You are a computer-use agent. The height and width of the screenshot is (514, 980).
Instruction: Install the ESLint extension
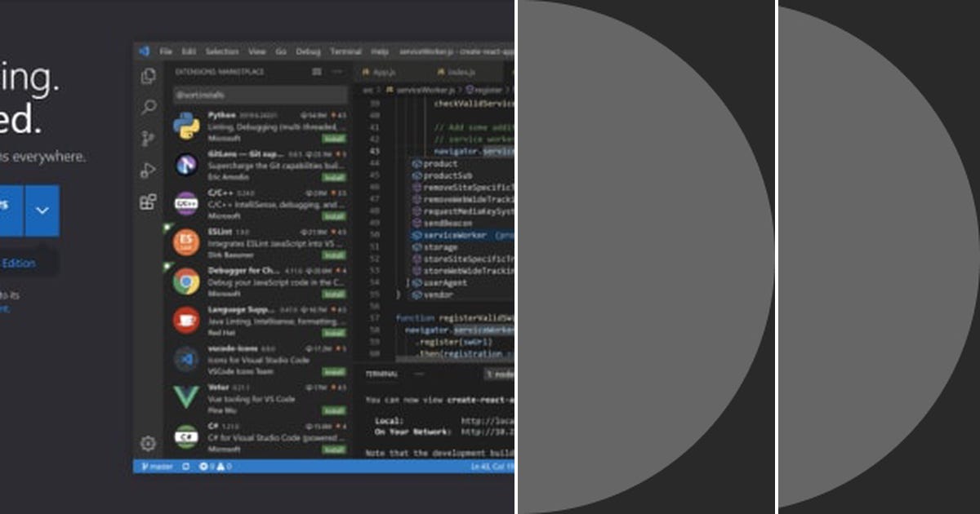[x=333, y=255]
